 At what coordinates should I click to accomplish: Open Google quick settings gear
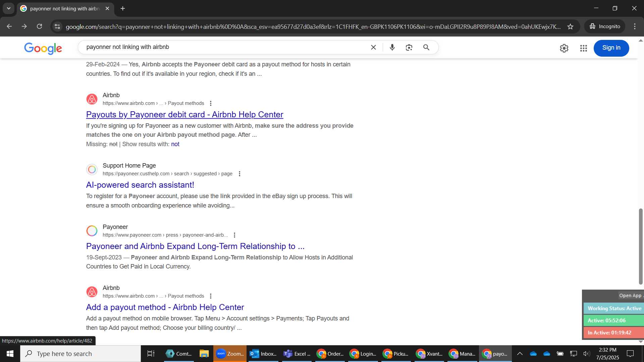(x=564, y=48)
